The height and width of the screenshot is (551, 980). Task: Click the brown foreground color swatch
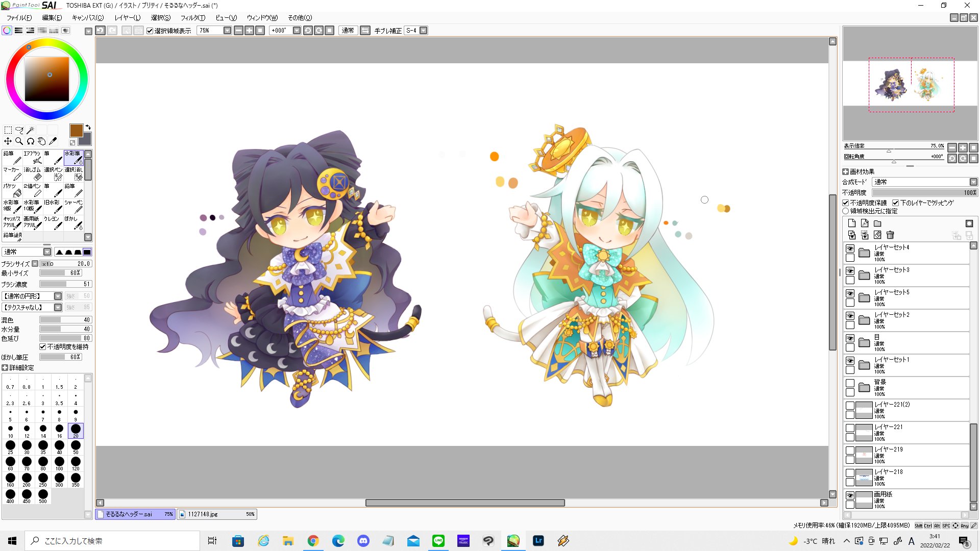pos(76,130)
